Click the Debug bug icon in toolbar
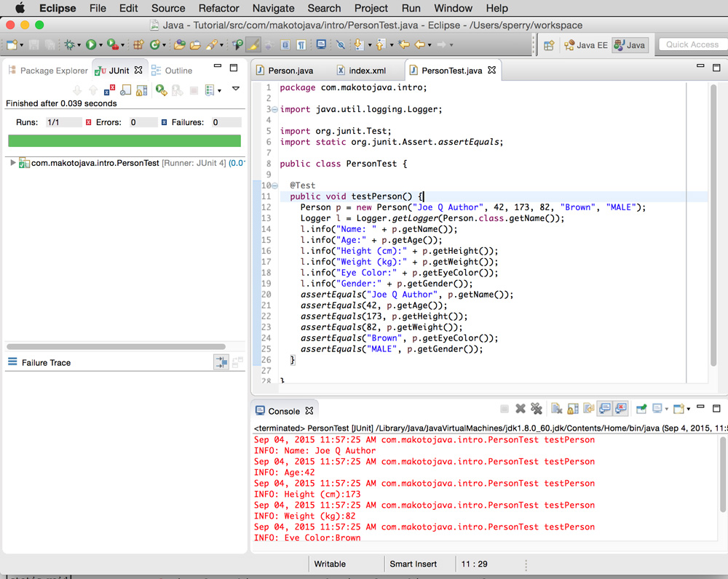The image size is (728, 579). (71, 45)
